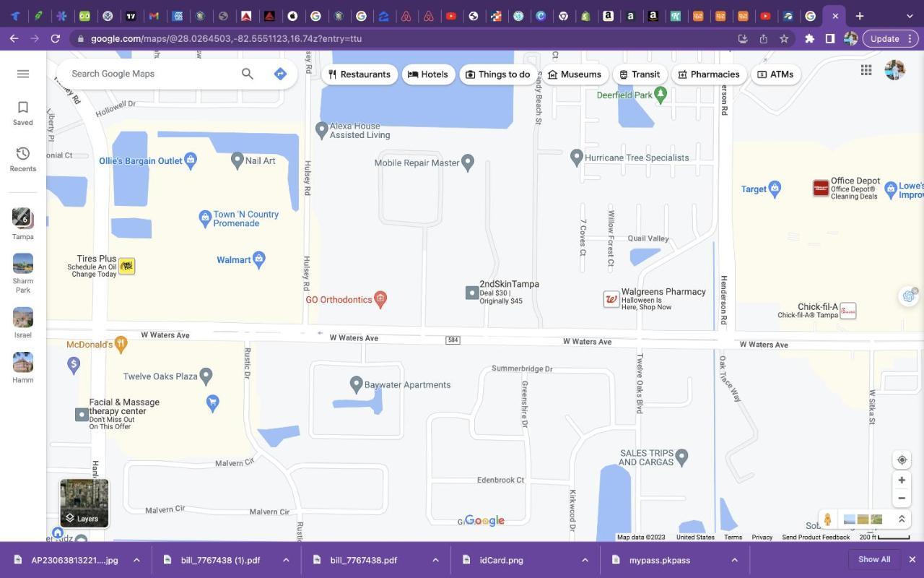Open the browser extensions puzzle icon
The height and width of the screenshot is (578, 924).
point(809,38)
